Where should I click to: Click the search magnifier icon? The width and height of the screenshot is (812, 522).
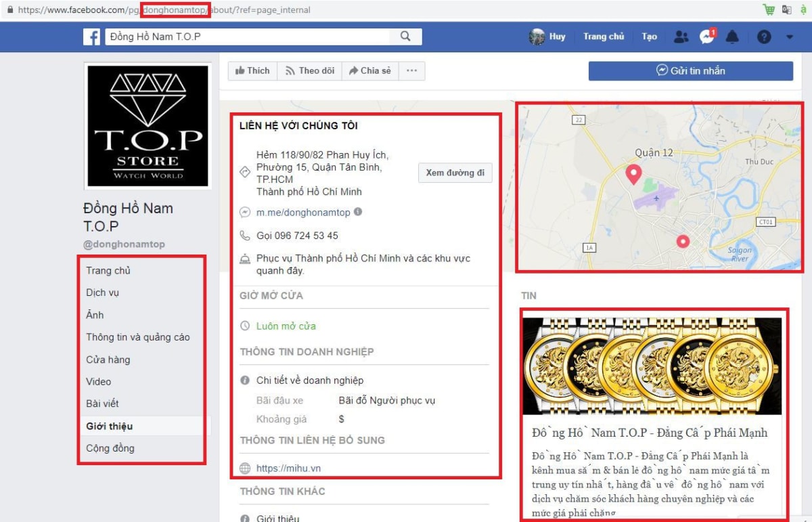click(x=405, y=37)
